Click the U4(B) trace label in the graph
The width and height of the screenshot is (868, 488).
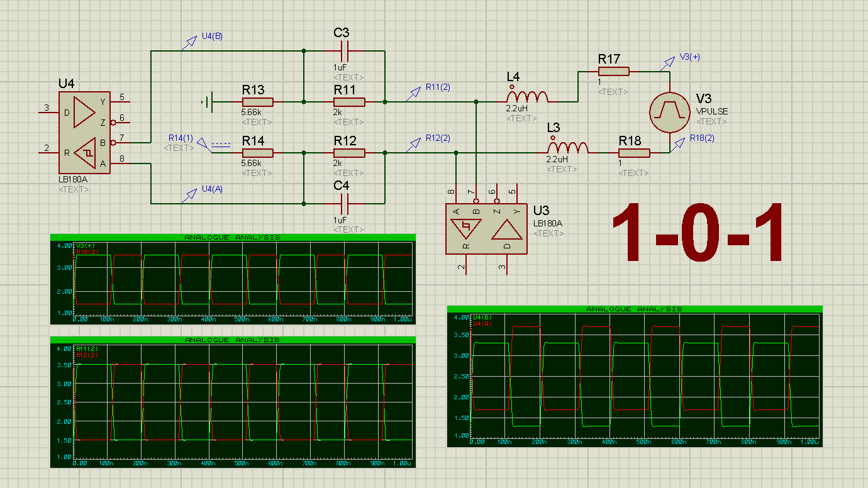[482, 317]
